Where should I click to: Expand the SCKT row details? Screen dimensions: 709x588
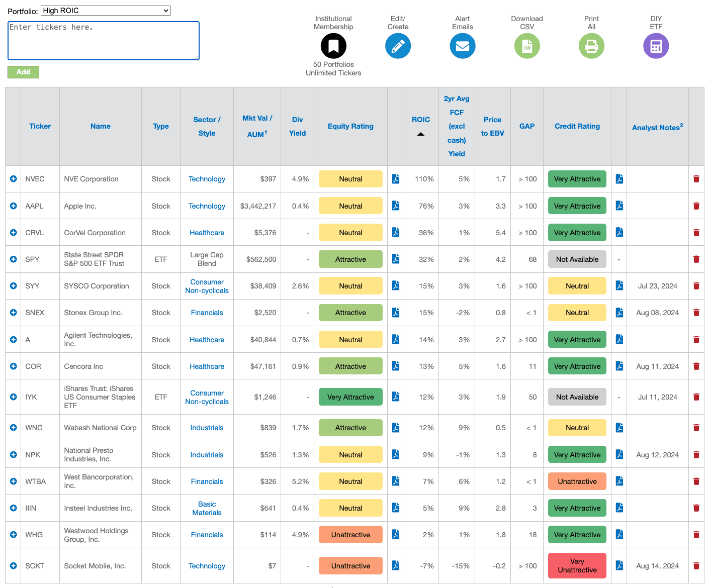tap(14, 566)
